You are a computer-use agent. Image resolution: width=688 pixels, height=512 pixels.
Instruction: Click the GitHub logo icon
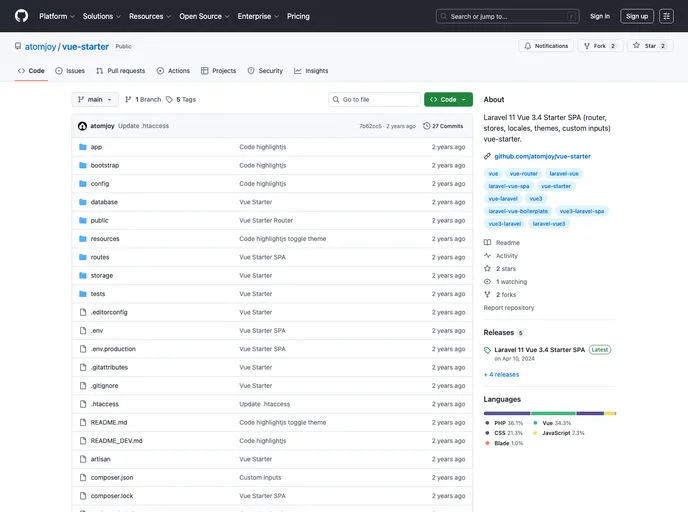tap(21, 16)
